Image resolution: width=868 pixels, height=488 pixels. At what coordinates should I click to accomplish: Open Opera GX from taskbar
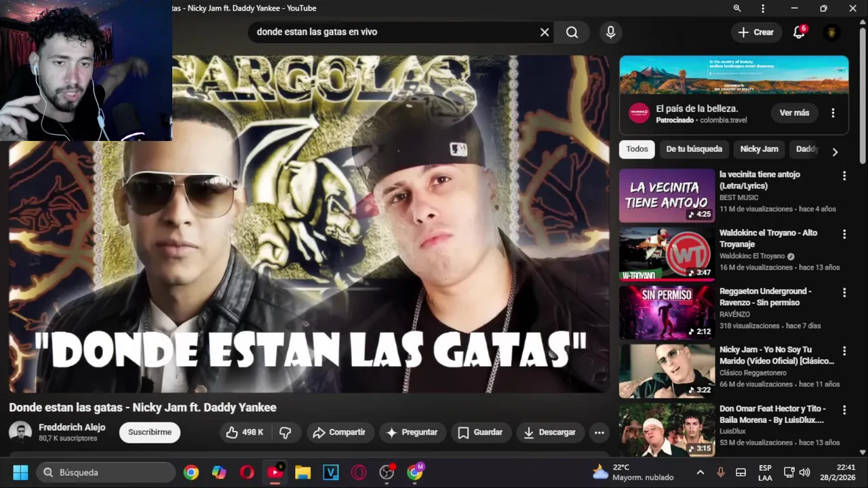[359, 472]
